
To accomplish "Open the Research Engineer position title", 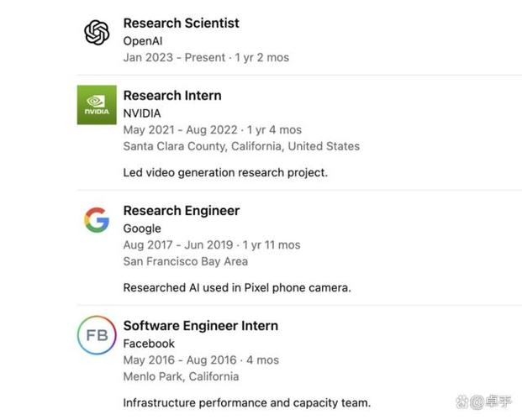I will coord(182,211).
